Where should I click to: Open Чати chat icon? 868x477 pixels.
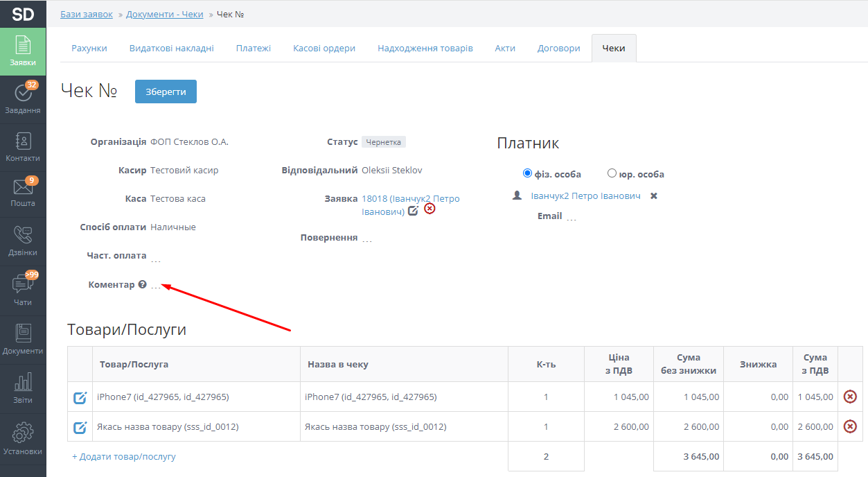pos(23,290)
